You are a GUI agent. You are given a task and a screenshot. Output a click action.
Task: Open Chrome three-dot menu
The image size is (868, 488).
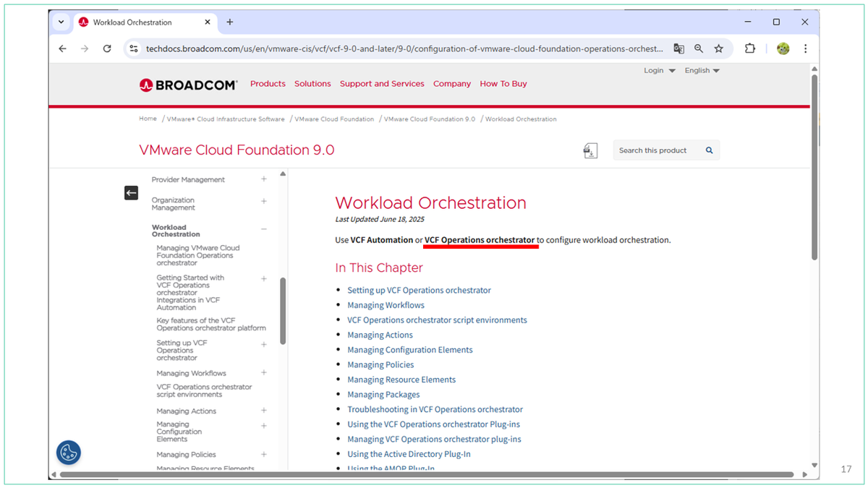coord(805,48)
